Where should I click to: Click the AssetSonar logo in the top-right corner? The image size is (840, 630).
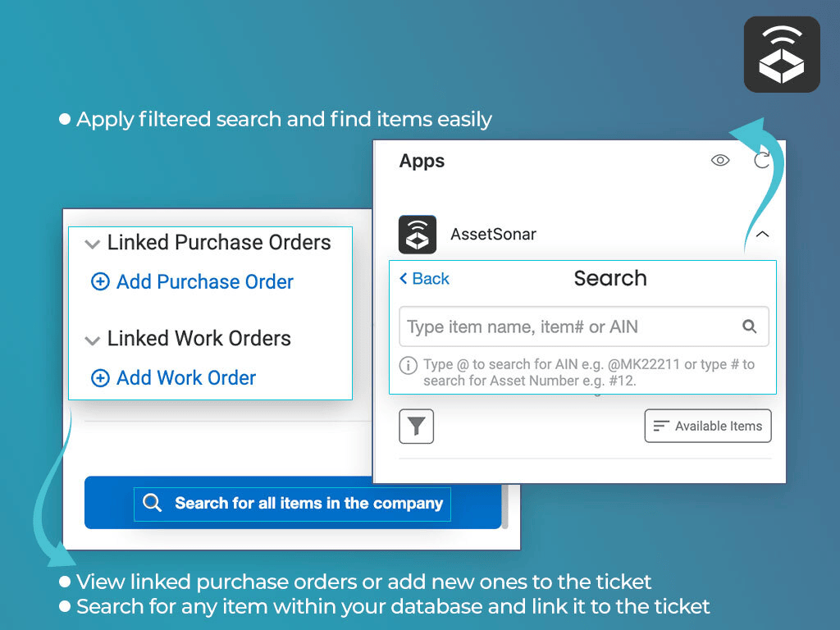click(782, 54)
